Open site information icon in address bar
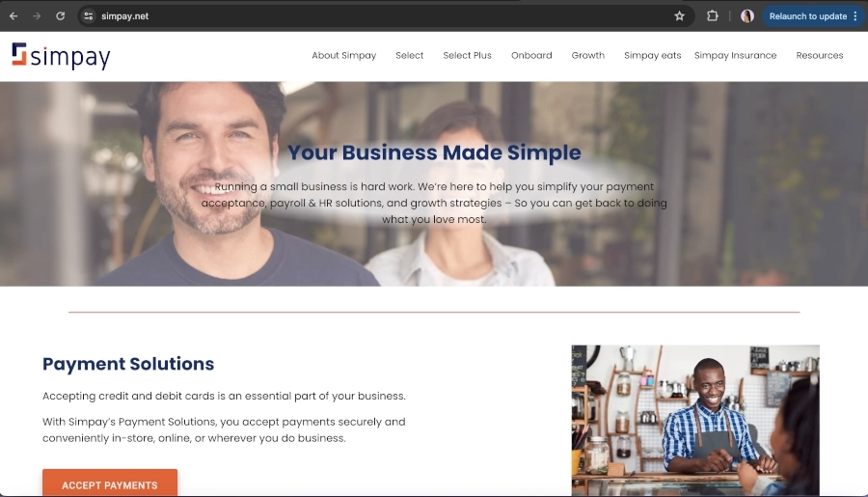 click(89, 16)
